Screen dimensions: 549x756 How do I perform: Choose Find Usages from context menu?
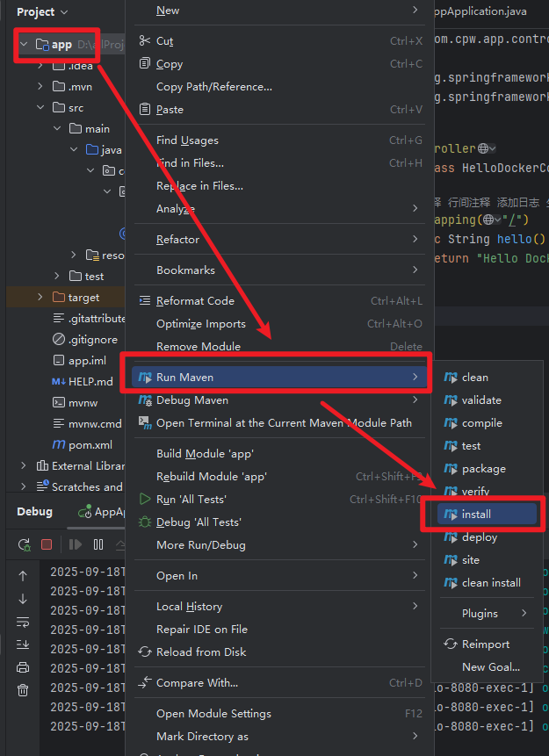[280, 140]
